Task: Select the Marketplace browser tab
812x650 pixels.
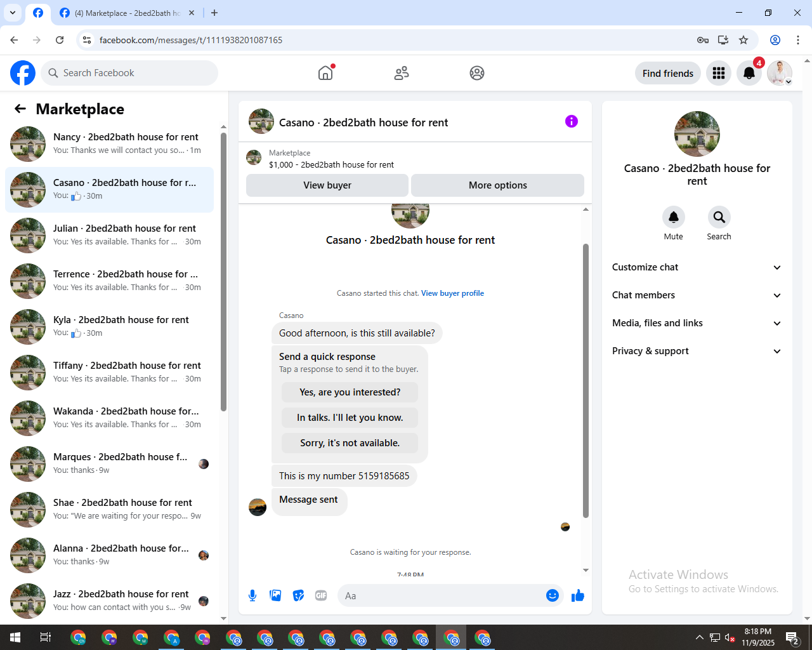Action: (x=127, y=13)
